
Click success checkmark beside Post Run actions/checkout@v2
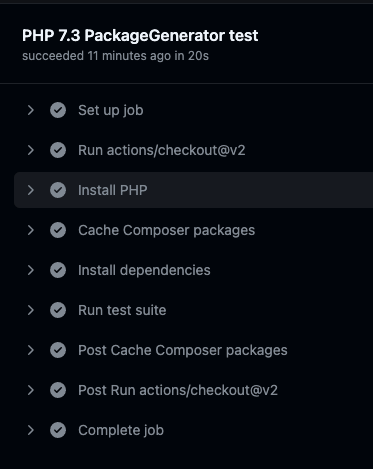click(x=58, y=390)
